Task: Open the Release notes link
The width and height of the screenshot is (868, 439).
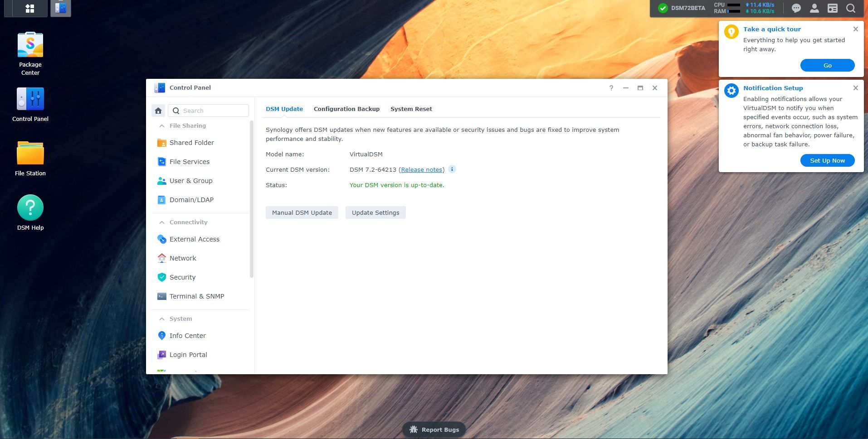Action: 421,169
